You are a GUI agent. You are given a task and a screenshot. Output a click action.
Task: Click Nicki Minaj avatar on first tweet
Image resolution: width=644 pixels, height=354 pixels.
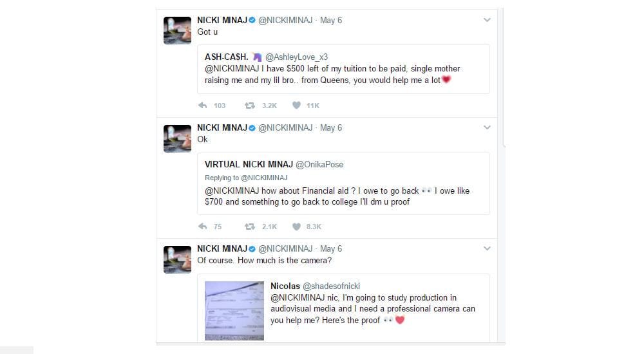pyautogui.click(x=177, y=30)
